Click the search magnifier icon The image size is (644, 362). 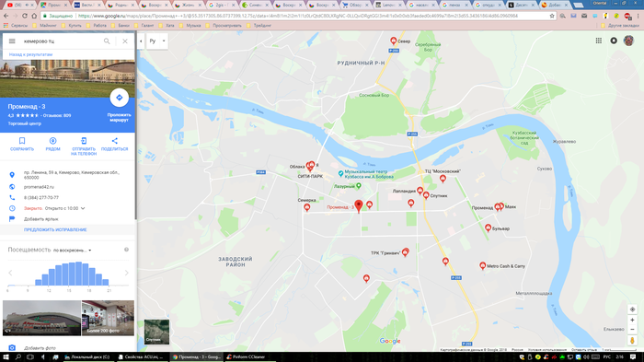pos(107,41)
